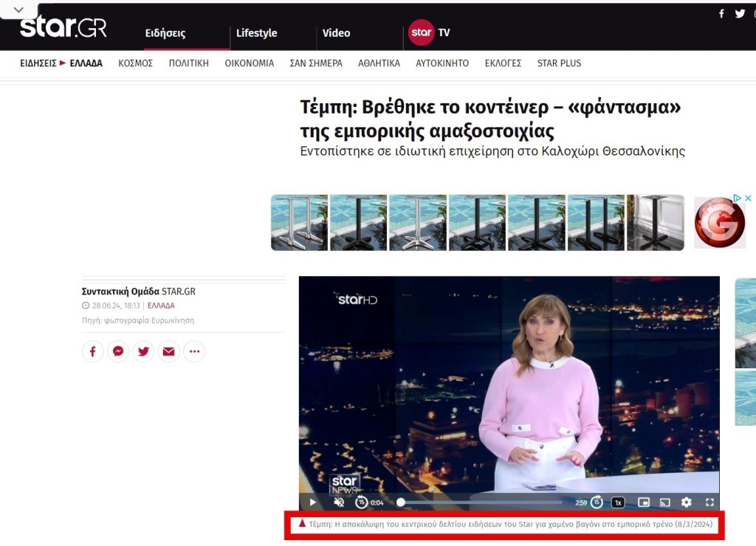Select ΣΑΝ ΣΗΜΕΡΑ section
Screen dimensions: 756x546
316,63
